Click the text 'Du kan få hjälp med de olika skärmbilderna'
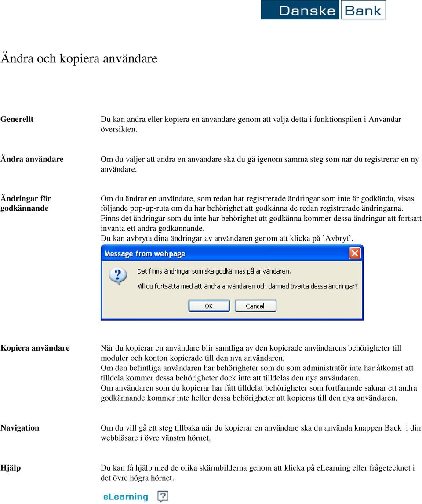The image size is (422, 504). tap(174, 468)
